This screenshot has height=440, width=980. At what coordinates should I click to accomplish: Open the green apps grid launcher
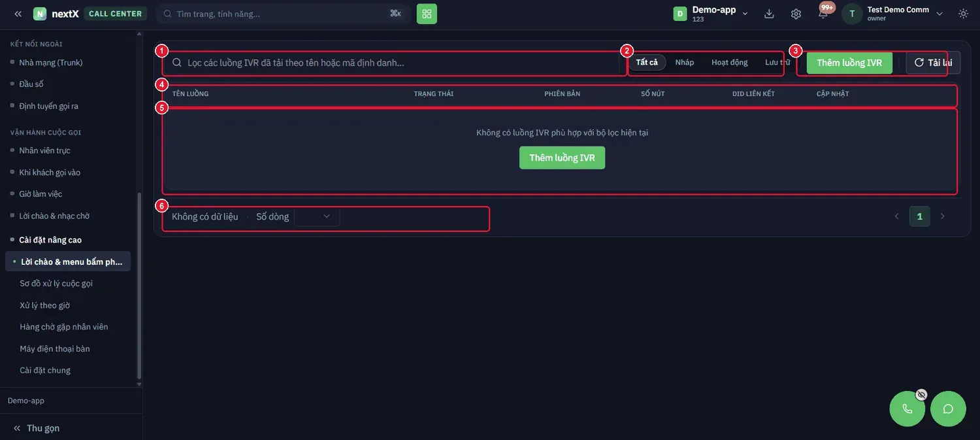coord(427,14)
